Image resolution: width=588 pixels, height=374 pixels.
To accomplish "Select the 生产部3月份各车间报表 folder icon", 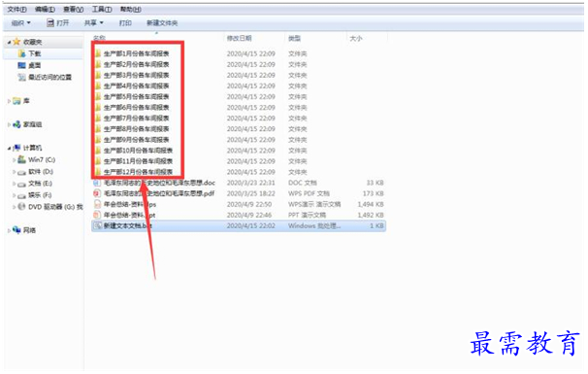I will (x=98, y=75).
